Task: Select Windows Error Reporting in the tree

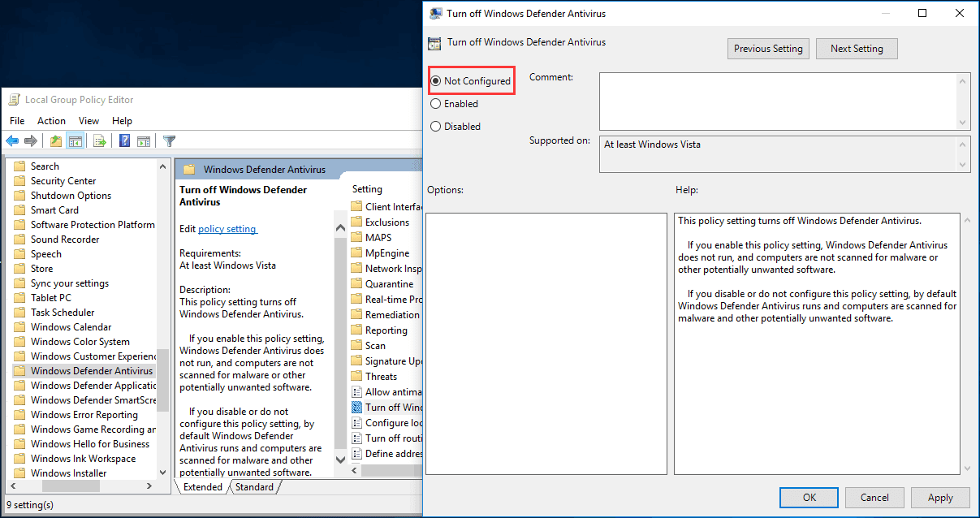Action: pos(84,415)
